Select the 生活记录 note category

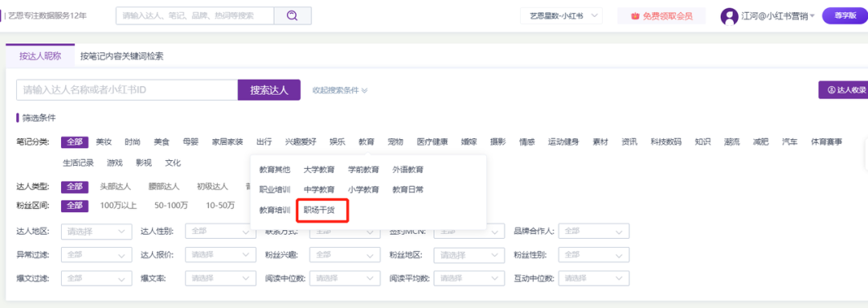click(78, 163)
